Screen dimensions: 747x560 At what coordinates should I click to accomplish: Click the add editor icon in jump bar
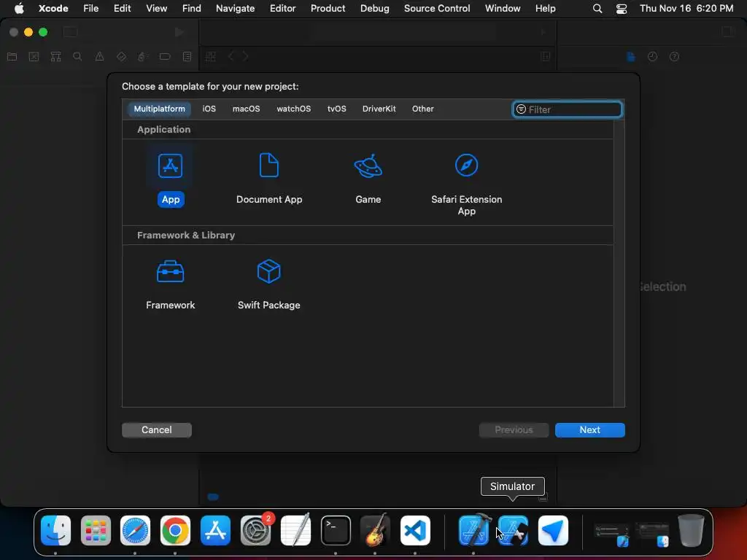[x=546, y=57]
